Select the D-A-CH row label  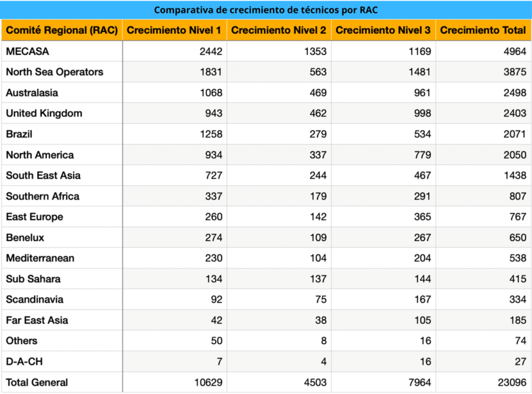pyautogui.click(x=24, y=362)
